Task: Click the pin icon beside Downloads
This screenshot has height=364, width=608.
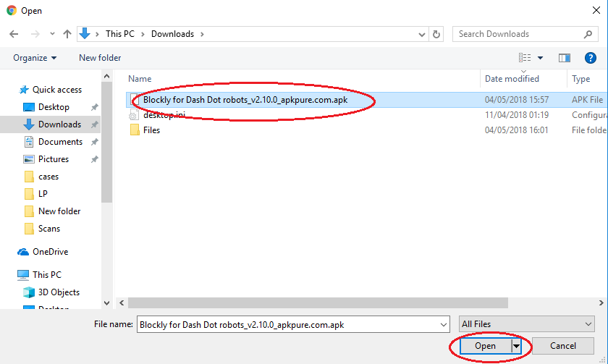Action: 94,124
